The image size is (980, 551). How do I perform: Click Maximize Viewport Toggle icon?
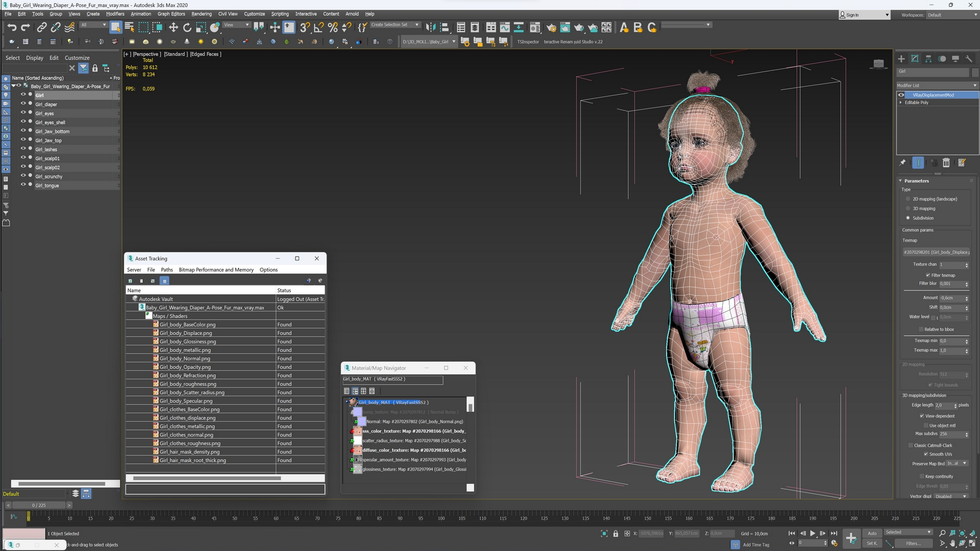(972, 544)
